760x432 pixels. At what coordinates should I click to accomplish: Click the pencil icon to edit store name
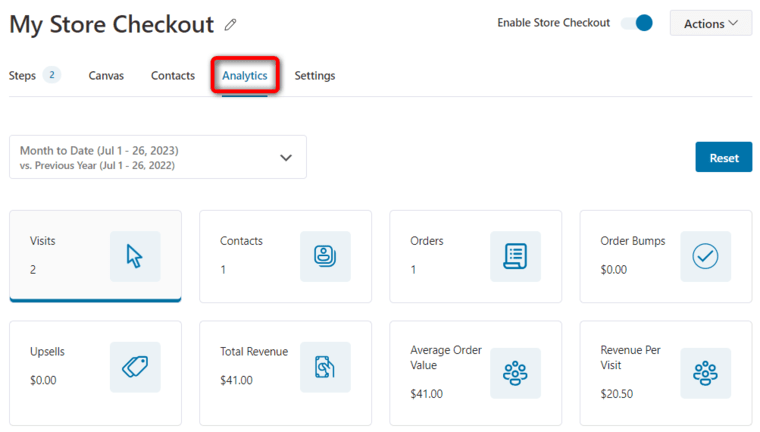point(230,24)
